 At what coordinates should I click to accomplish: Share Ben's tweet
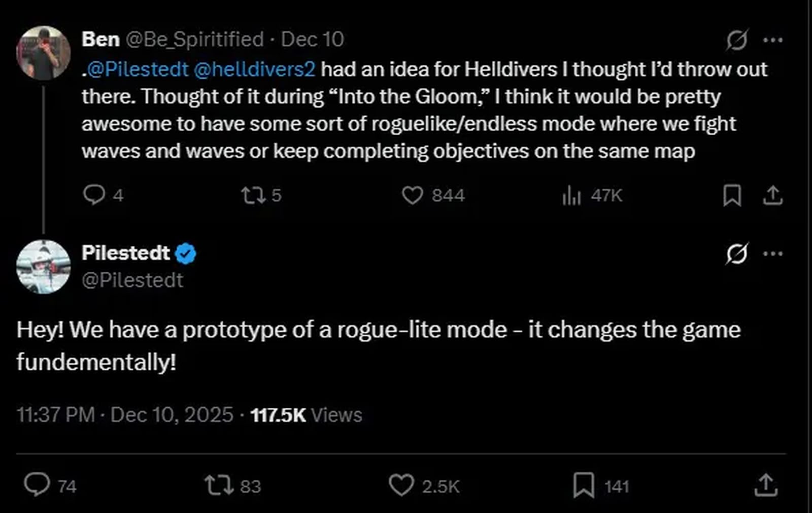pos(772,196)
